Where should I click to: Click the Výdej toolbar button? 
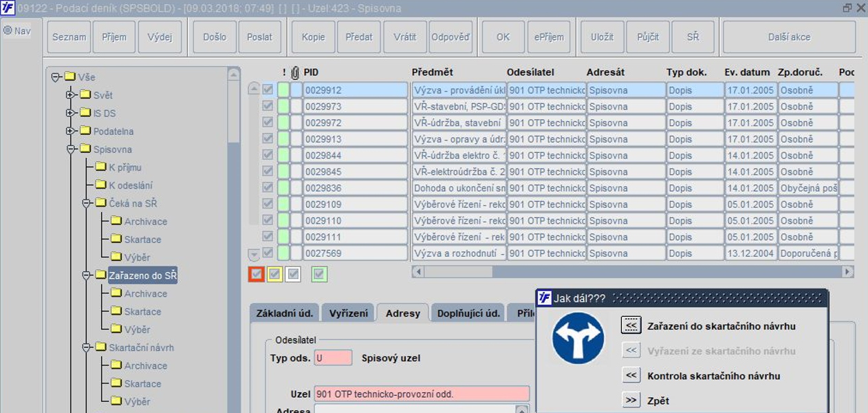(160, 37)
